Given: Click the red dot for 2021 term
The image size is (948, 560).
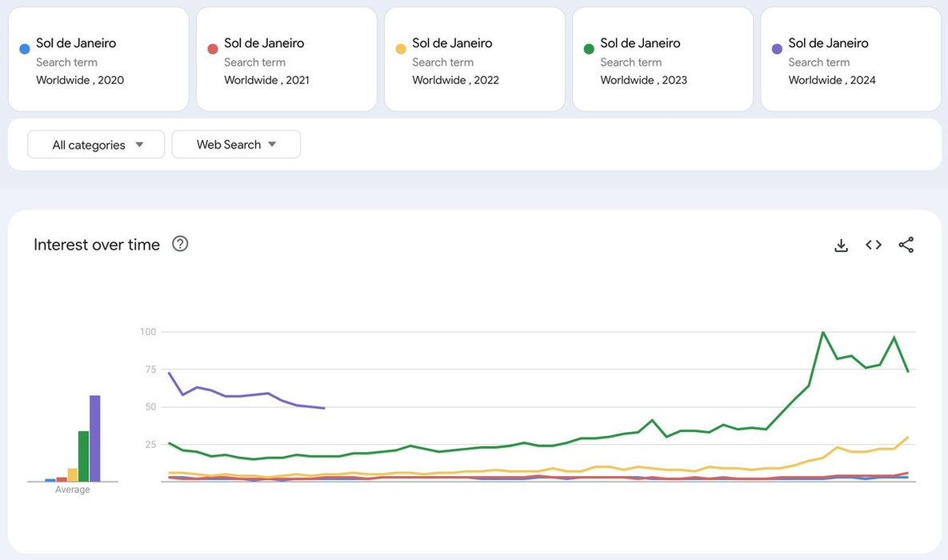Looking at the screenshot, I should pyautogui.click(x=213, y=49).
